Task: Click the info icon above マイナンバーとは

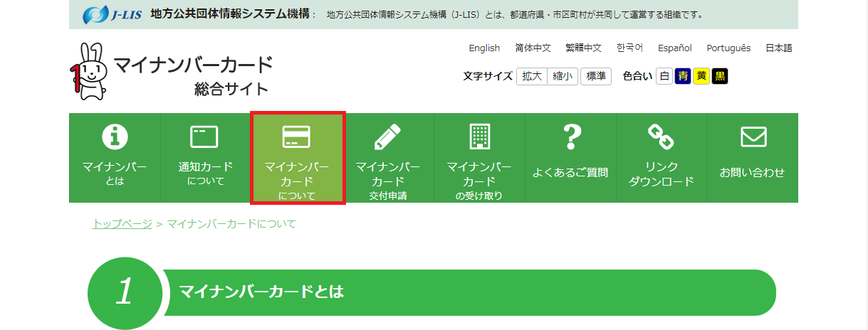Action: [115, 136]
